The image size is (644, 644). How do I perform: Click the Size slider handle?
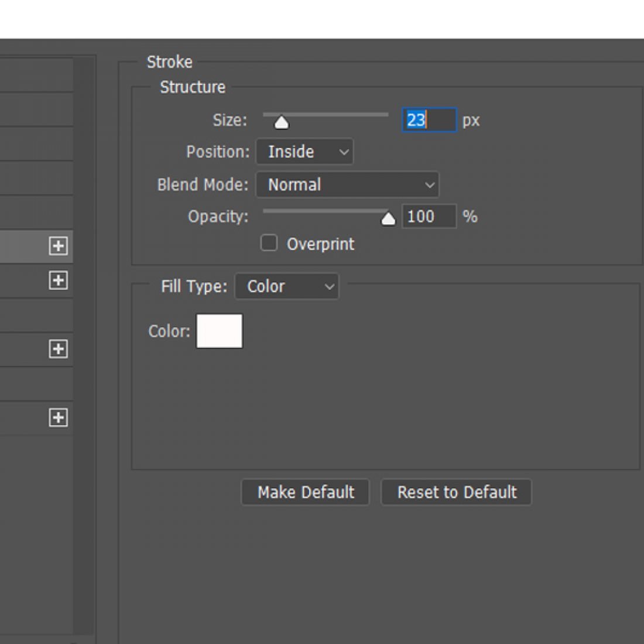(282, 122)
